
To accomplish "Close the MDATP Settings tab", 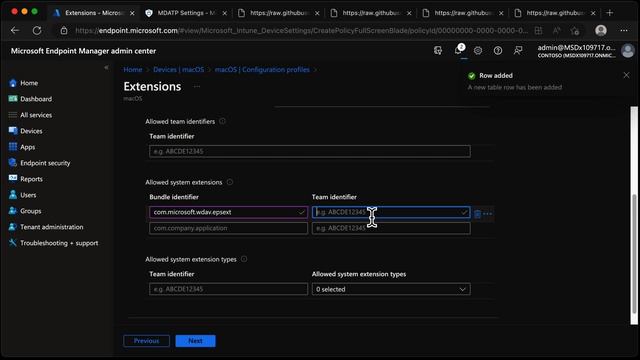I will pyautogui.click(x=224, y=13).
